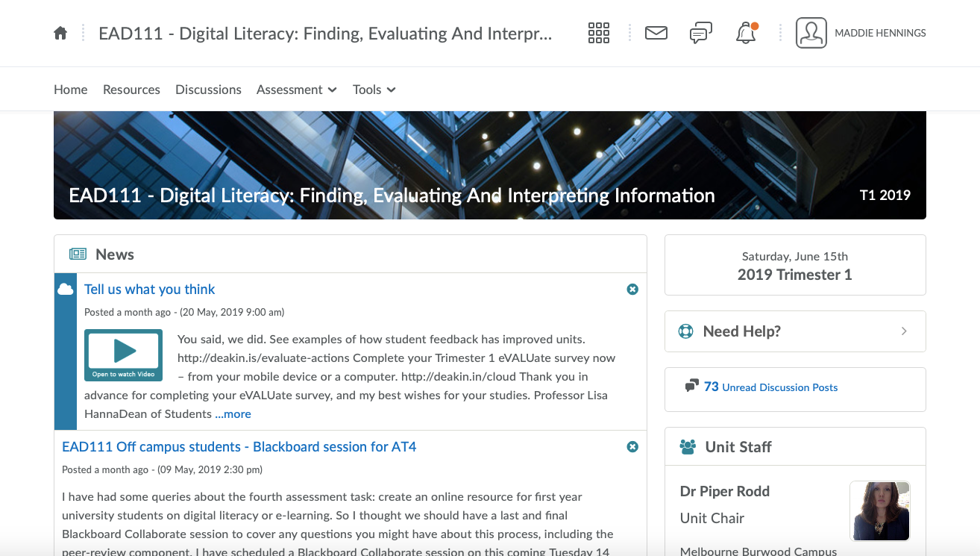This screenshot has height=556, width=980.
Task: Open the instant messages chat icon
Action: [x=701, y=33]
